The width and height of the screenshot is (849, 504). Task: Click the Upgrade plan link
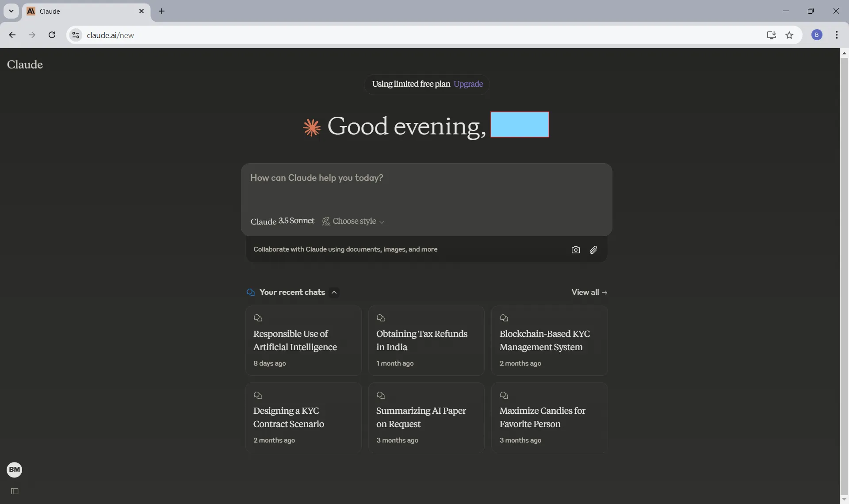pos(468,84)
